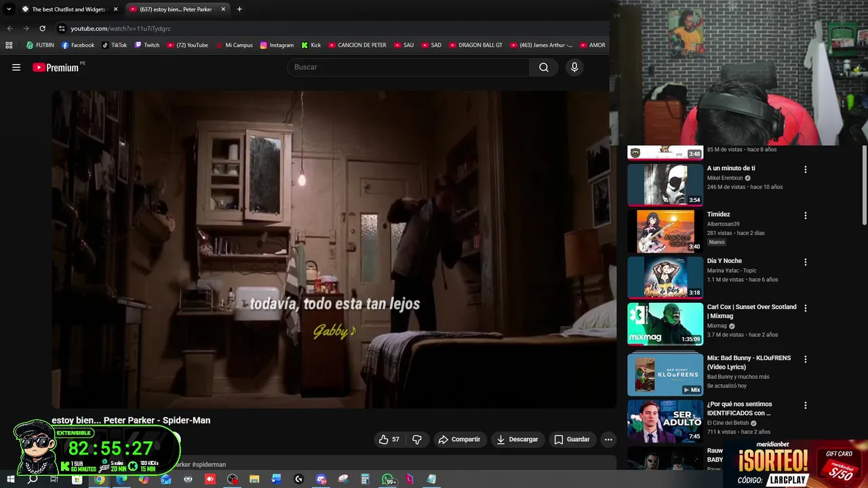The image size is (868, 488).
Task: Open WhatsApp from taskbar
Action: (x=389, y=479)
